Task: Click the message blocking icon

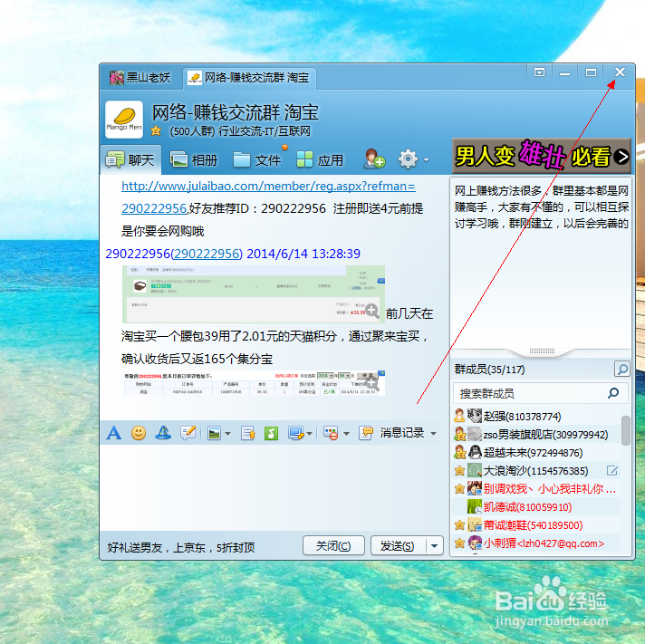Action: click(x=332, y=433)
